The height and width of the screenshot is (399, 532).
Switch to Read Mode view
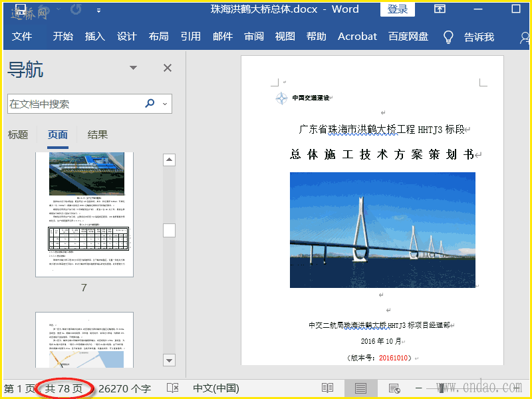pyautogui.click(x=327, y=388)
